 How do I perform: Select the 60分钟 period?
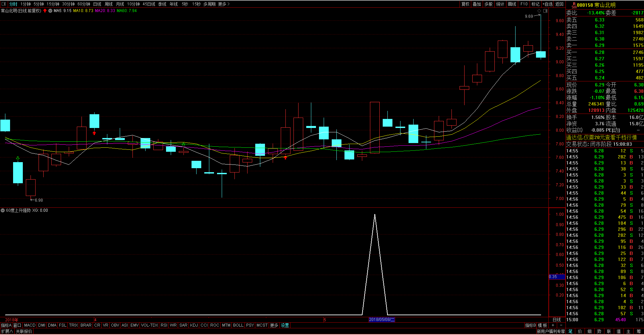[x=84, y=4]
